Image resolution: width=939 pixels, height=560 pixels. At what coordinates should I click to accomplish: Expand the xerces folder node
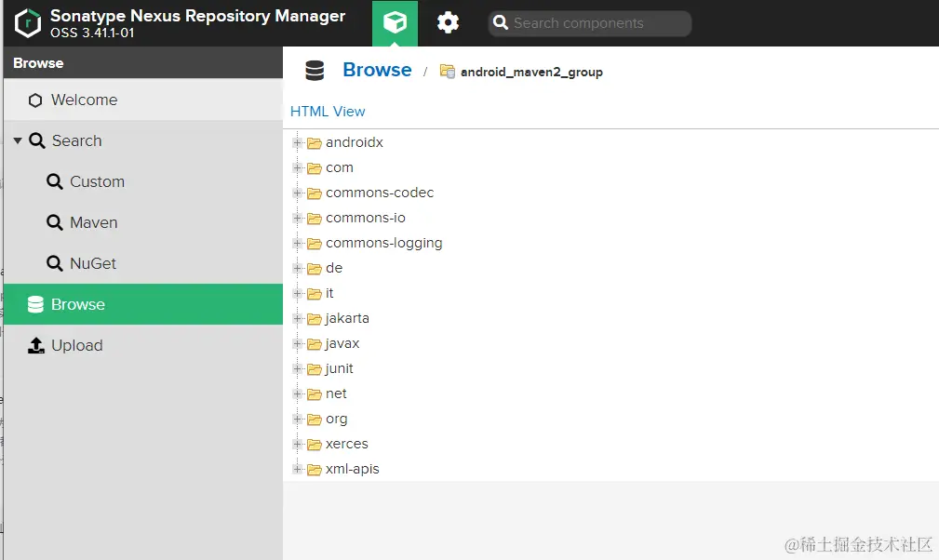[297, 444]
